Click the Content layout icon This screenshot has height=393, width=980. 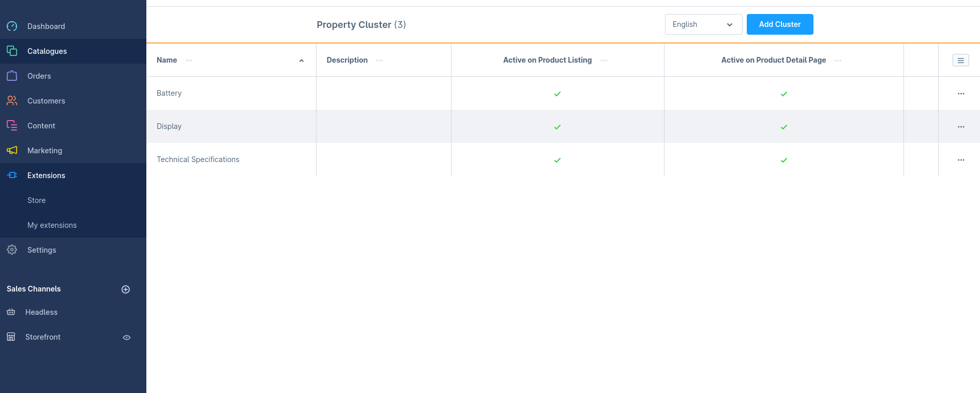[x=12, y=126]
